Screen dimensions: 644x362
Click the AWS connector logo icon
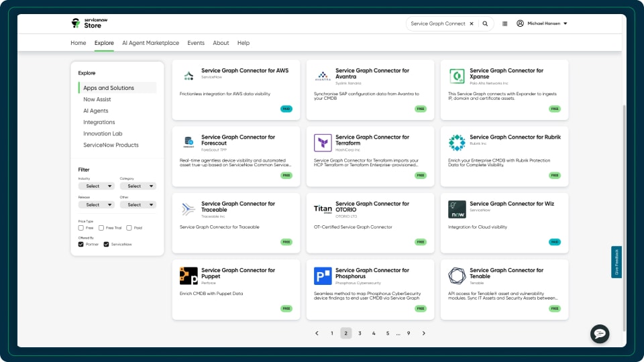189,76
